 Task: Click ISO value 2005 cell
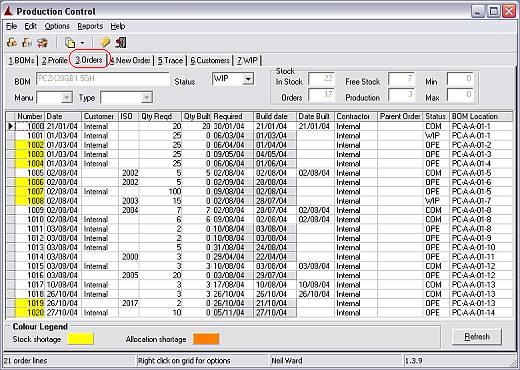point(129,275)
